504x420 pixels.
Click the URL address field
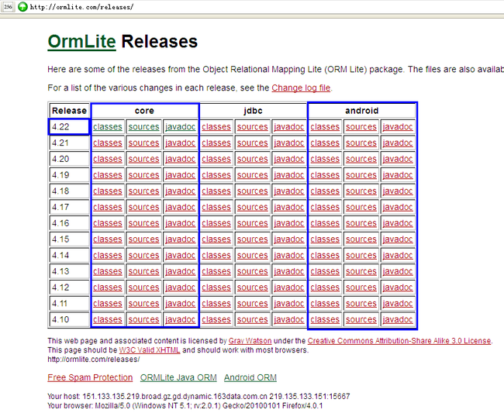81,7
